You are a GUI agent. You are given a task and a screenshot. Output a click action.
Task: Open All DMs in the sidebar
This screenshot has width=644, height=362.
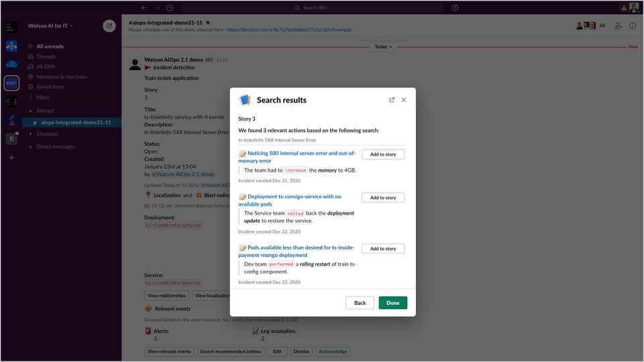tap(46, 66)
